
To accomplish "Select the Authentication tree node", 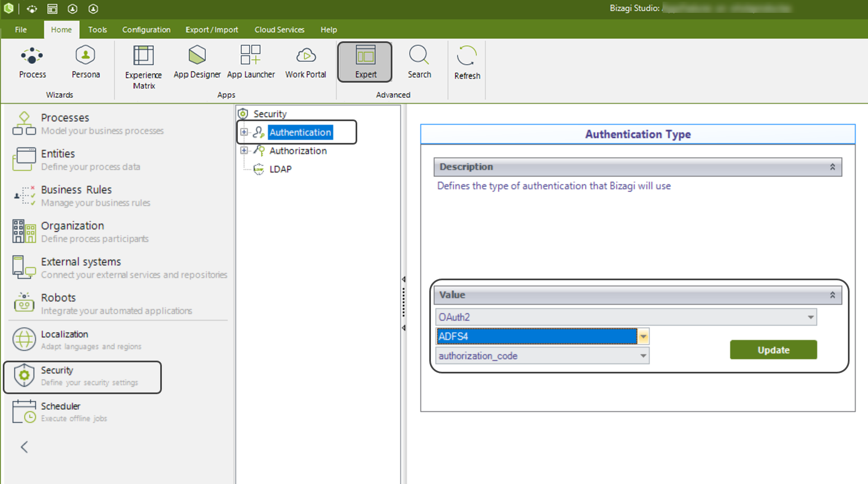I will coord(300,132).
